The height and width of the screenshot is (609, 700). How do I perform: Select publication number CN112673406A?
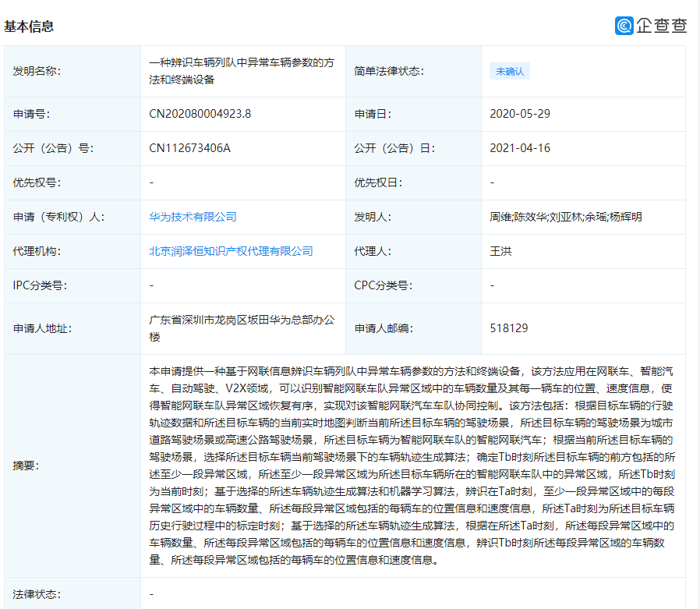189,148
